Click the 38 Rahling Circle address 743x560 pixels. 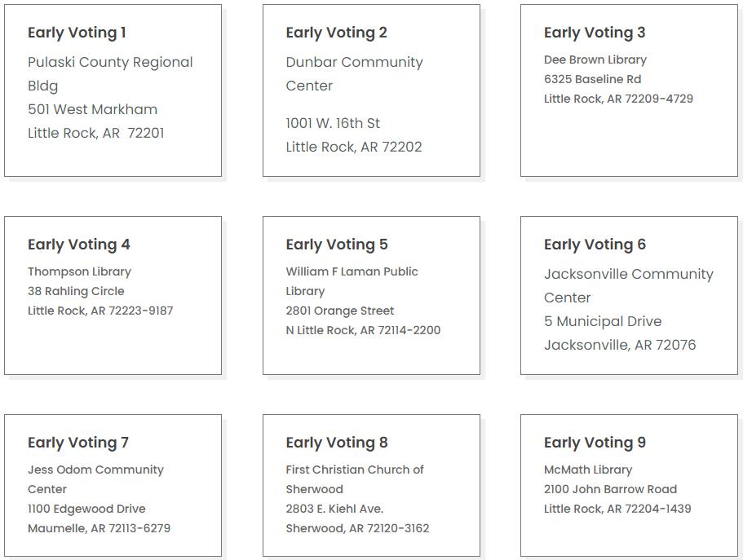[x=76, y=291]
